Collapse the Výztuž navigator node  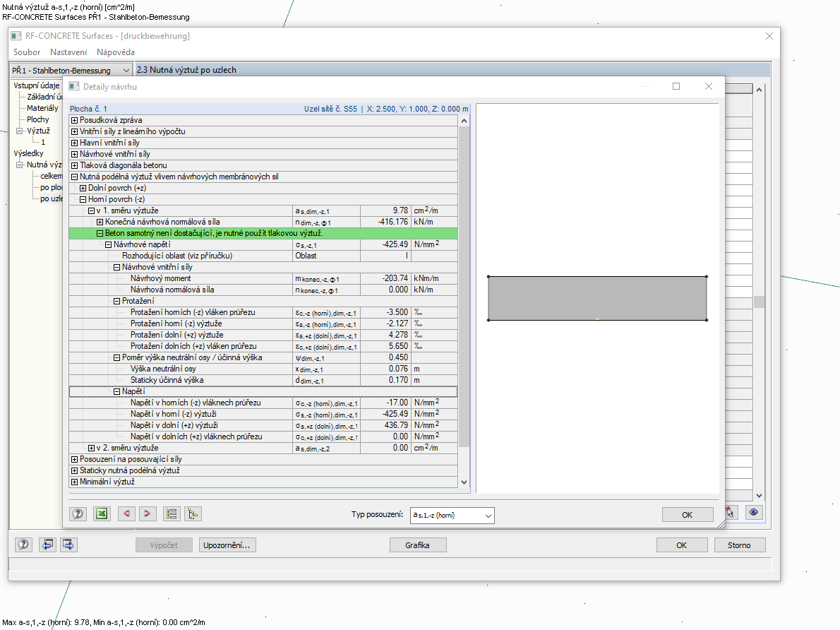tap(19, 130)
